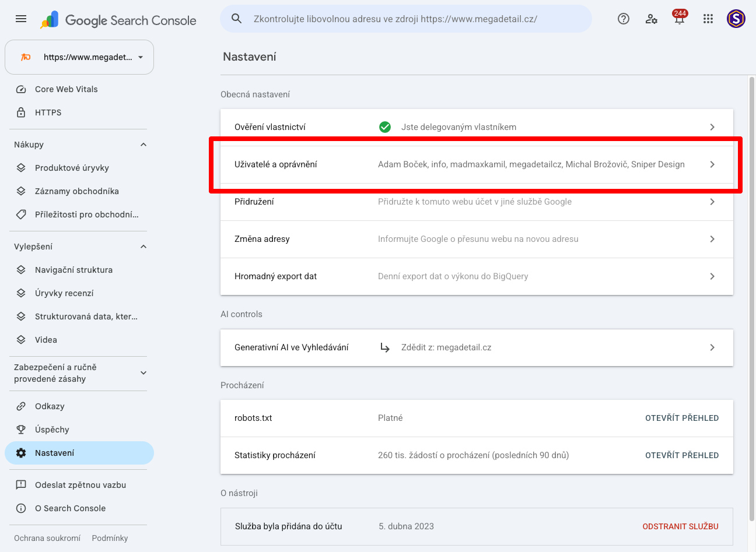Click 'Informujte Google o přesunu webu' text
The image size is (756, 552).
pyautogui.click(x=478, y=239)
